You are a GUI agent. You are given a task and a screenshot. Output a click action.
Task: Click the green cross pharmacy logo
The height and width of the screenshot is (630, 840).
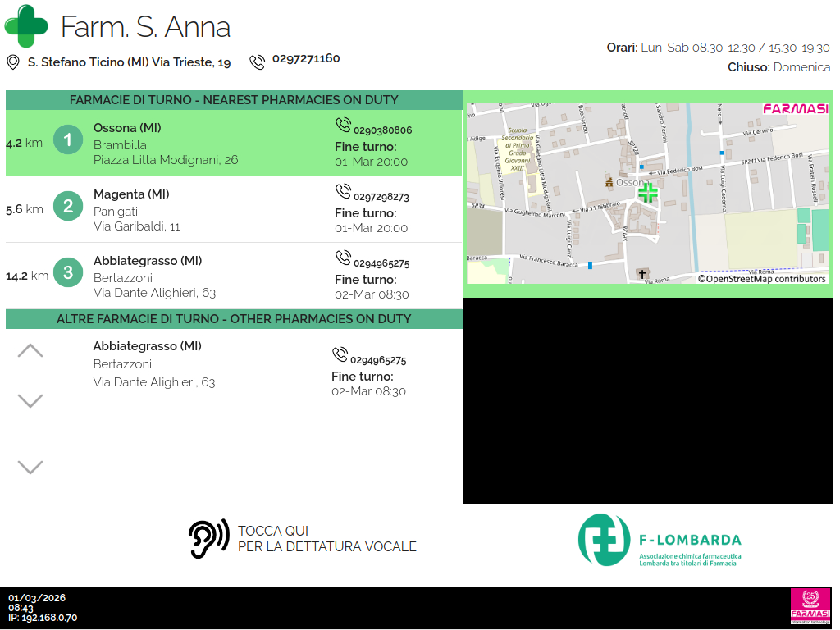(26, 25)
